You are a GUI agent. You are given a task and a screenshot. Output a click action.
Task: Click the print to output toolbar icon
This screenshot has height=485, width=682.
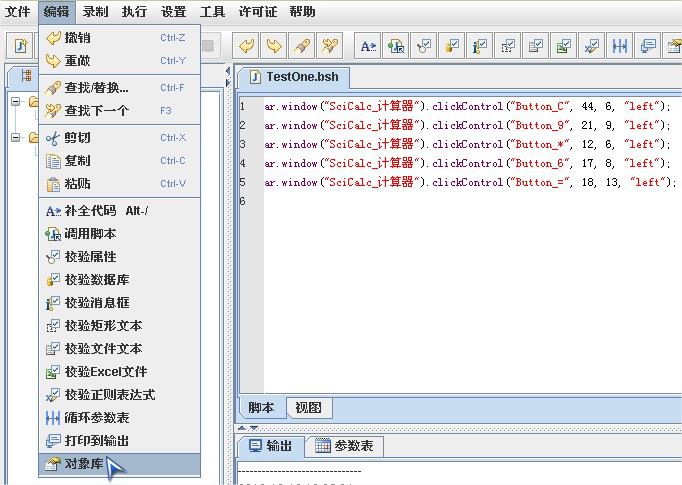click(x=648, y=46)
